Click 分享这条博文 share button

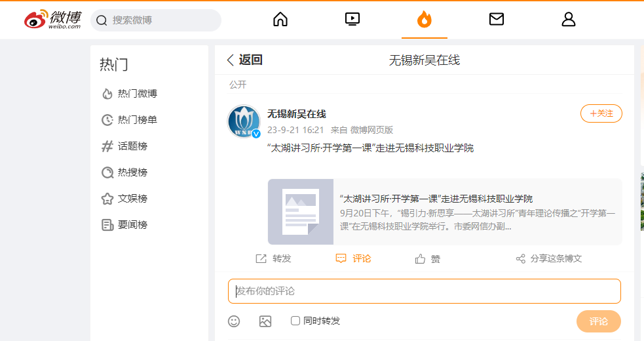click(x=549, y=259)
